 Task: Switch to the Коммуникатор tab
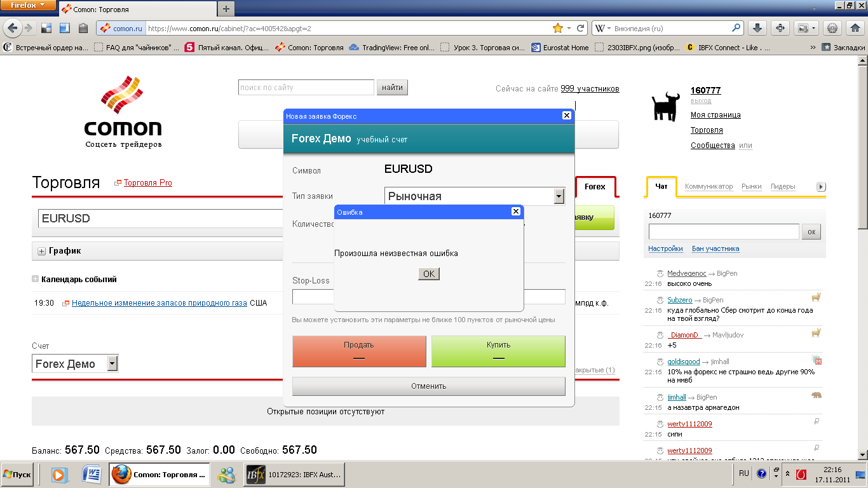(709, 187)
